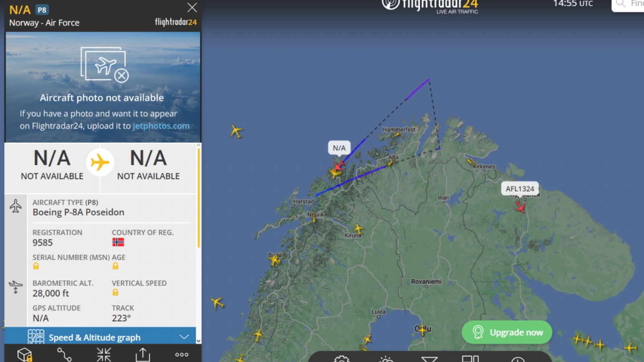Select the AFL1324 flight label on map

[x=520, y=189]
